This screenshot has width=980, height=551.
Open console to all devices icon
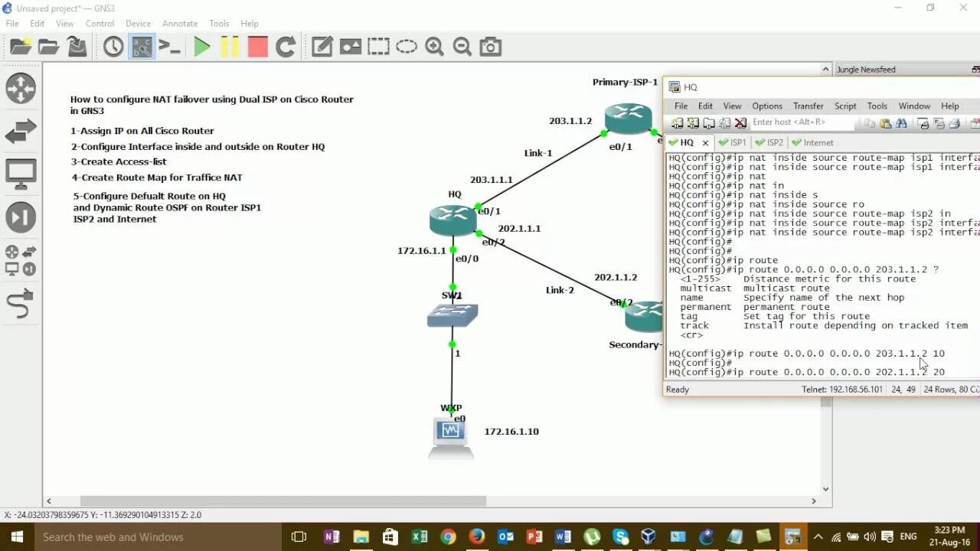pyautogui.click(x=169, y=47)
